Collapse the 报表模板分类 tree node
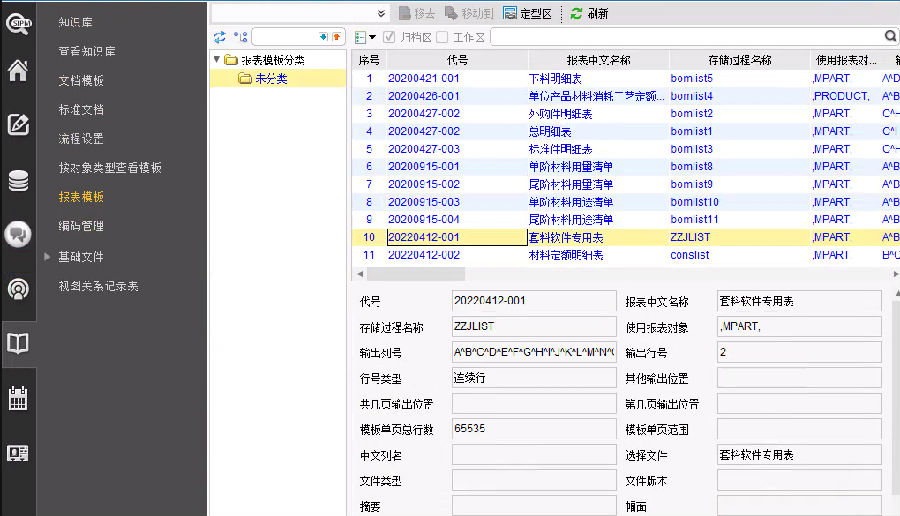Screen dimensions: 900x516 pyautogui.click(x=218, y=60)
